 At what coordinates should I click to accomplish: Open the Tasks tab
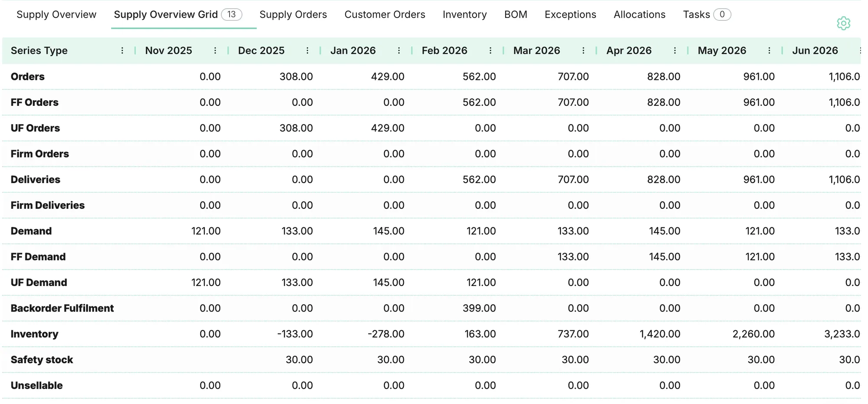coord(707,15)
